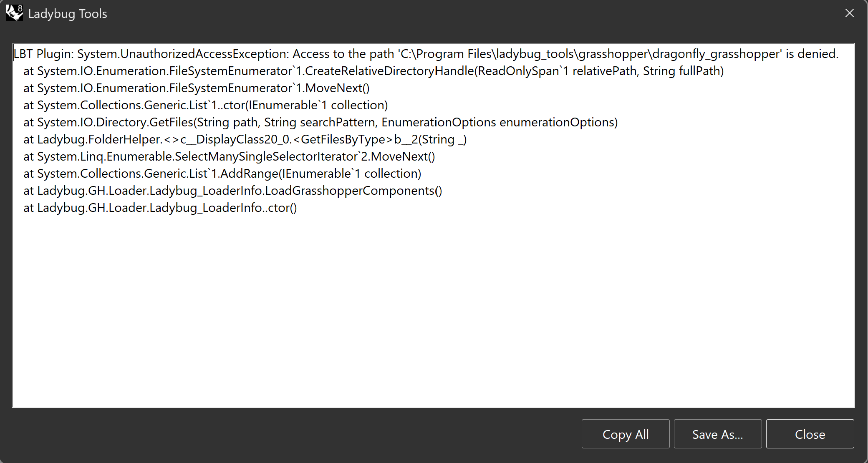This screenshot has width=868, height=463.
Task: Click the FileSystemEnumerator MoveNext() line
Action: point(197,88)
